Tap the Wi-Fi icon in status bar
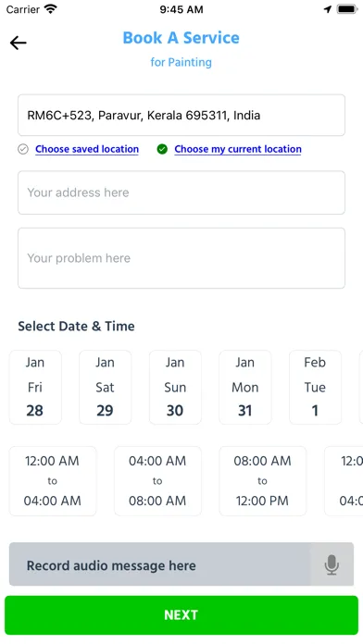363x644 pixels. [51, 9]
